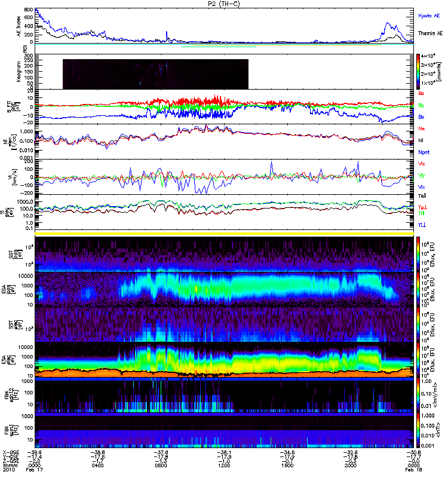
Task: Click the Feb 17 date label
Action: pos(35,470)
